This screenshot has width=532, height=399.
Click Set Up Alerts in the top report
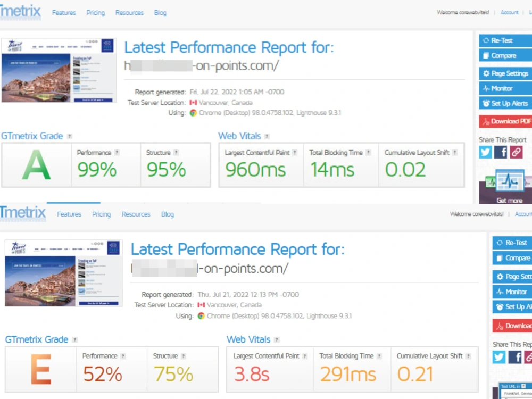505,104
